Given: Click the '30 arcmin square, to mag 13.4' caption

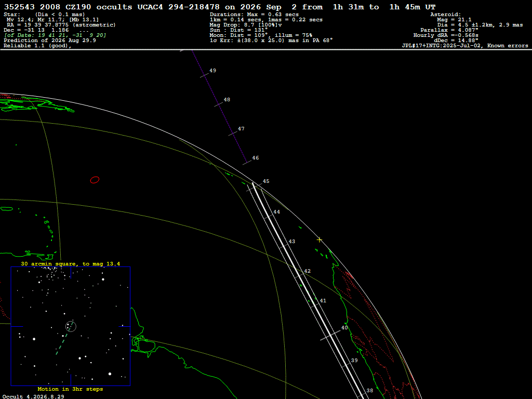Looking at the screenshot, I should point(71,263).
